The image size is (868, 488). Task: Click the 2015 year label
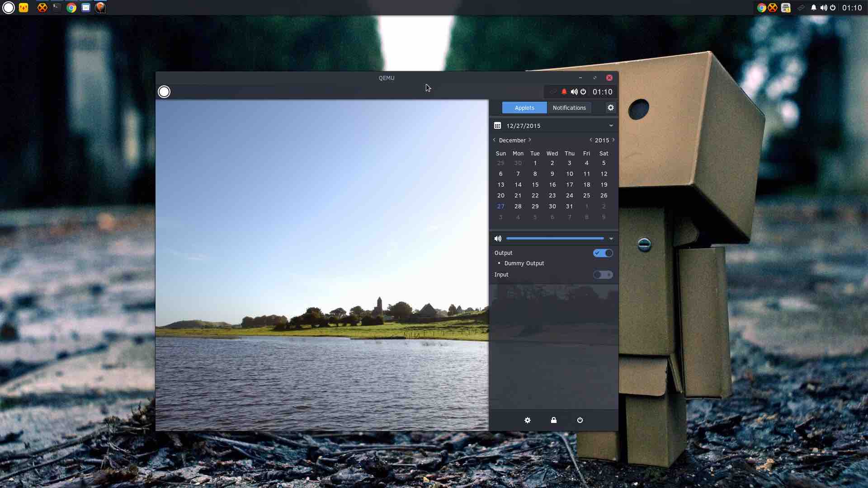602,140
